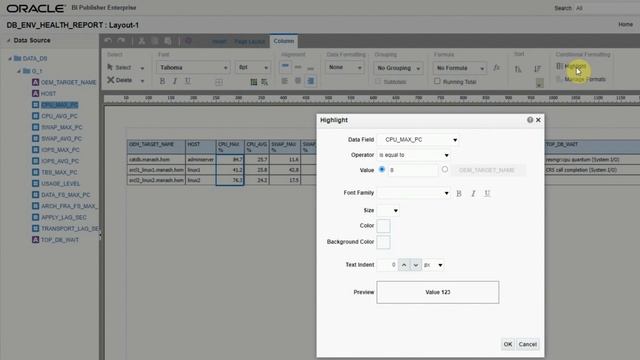This screenshot has height=360, width=640.
Task: Pick the text Color swatch
Action: pyautogui.click(x=383, y=226)
